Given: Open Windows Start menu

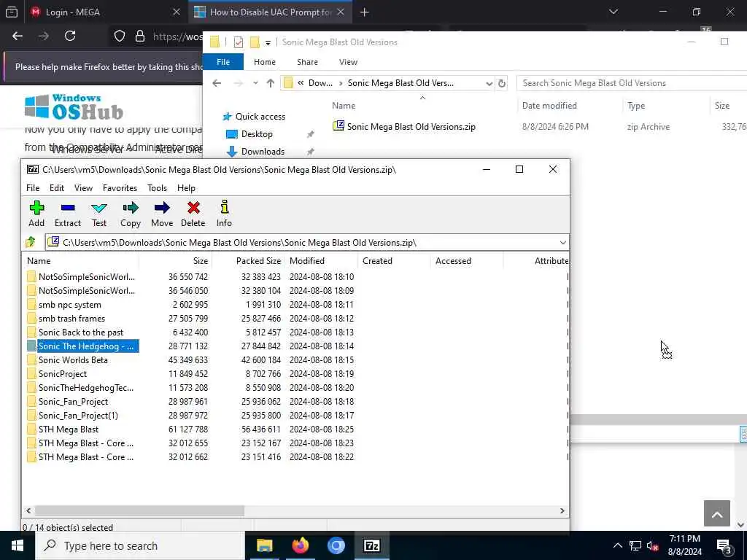Looking at the screenshot, I should (18, 545).
